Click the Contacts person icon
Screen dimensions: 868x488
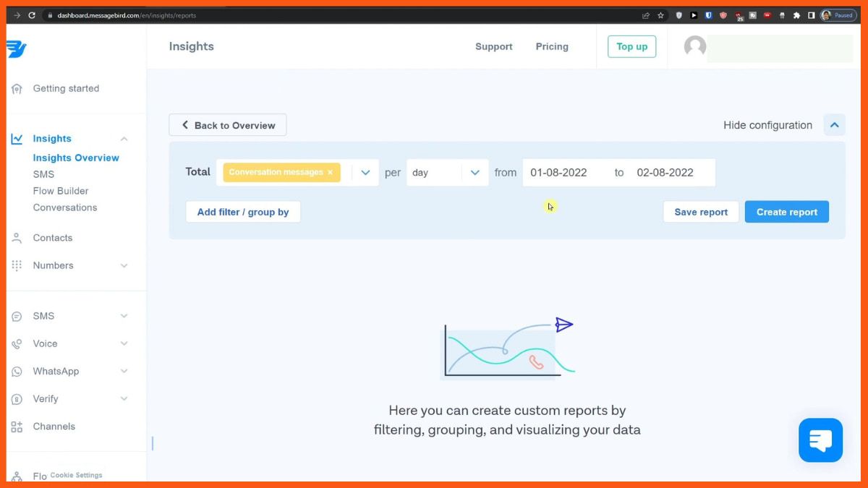pyautogui.click(x=16, y=237)
